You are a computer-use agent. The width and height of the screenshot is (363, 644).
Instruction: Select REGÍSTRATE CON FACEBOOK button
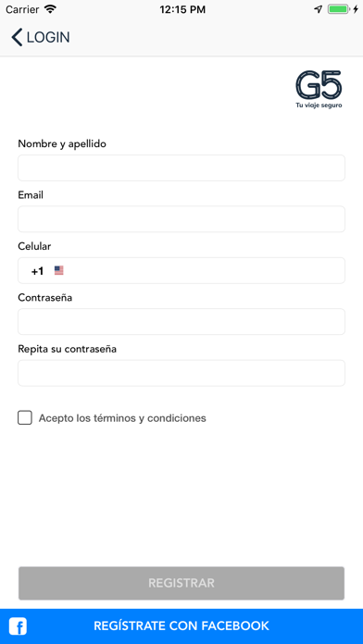click(181, 626)
